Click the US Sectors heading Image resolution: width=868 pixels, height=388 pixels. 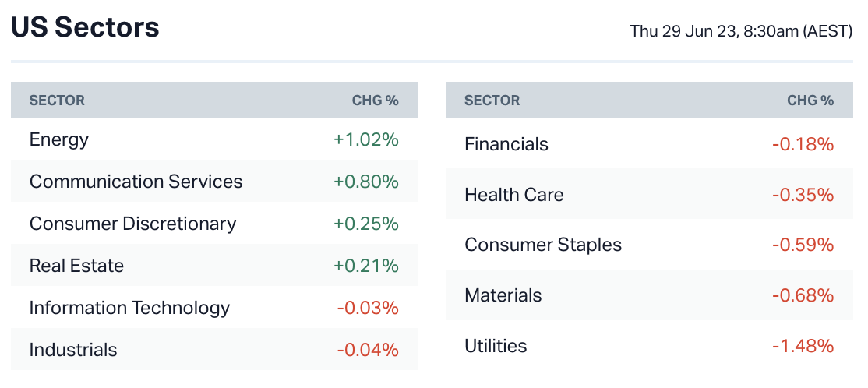(x=85, y=28)
